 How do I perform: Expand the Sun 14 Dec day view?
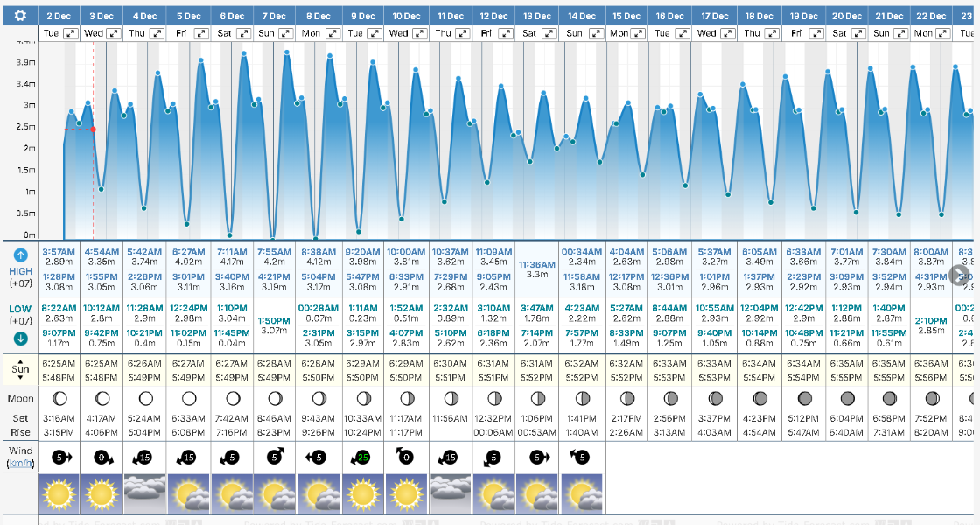coord(596,32)
